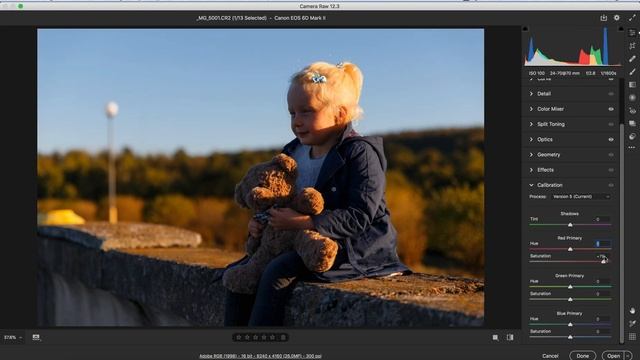Click the histogram graph
The width and height of the screenshot is (640, 360).
tap(573, 46)
